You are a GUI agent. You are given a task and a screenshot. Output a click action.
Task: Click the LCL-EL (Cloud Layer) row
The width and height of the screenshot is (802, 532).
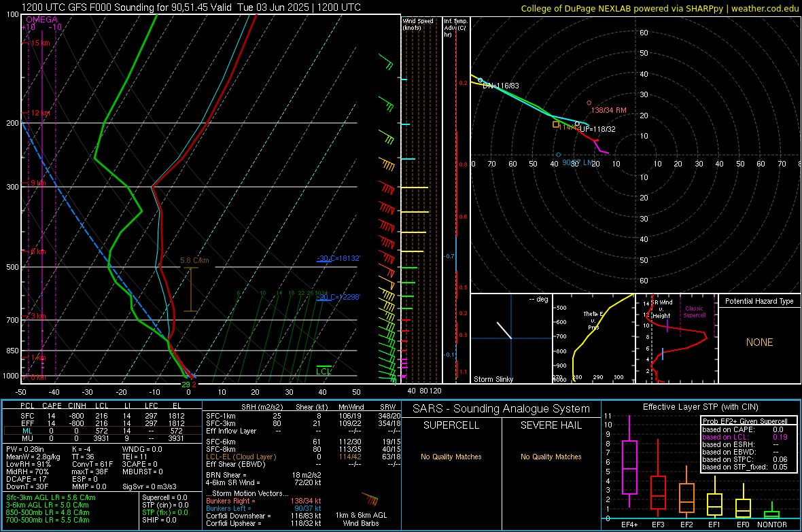[303, 457]
